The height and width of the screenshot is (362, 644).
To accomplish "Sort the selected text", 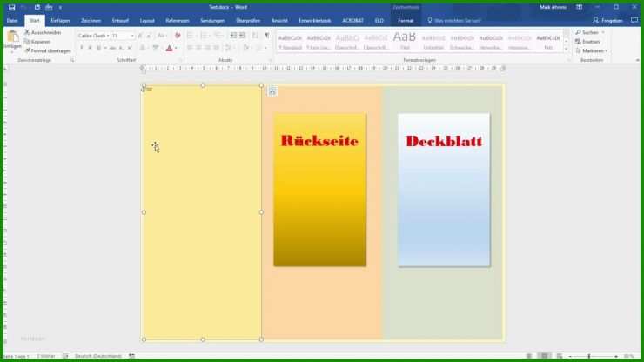I will [255, 36].
